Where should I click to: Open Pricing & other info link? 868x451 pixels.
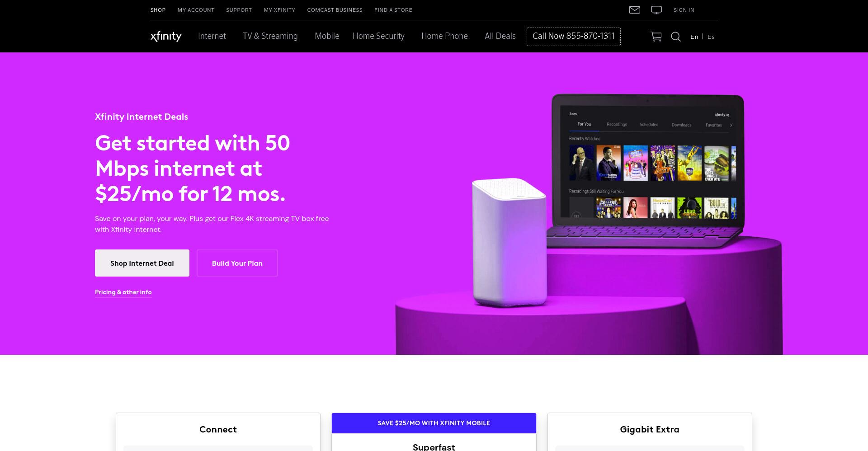(x=123, y=292)
